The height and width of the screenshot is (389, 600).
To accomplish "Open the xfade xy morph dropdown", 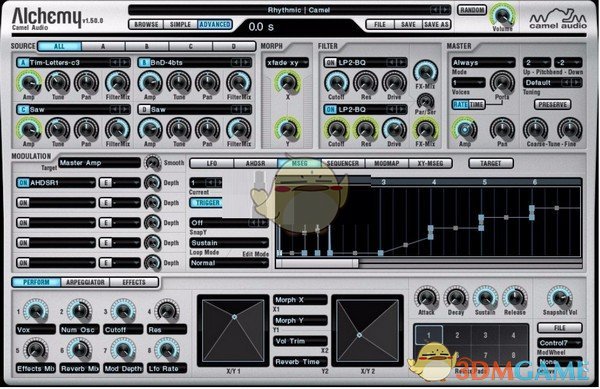I will click(287, 62).
